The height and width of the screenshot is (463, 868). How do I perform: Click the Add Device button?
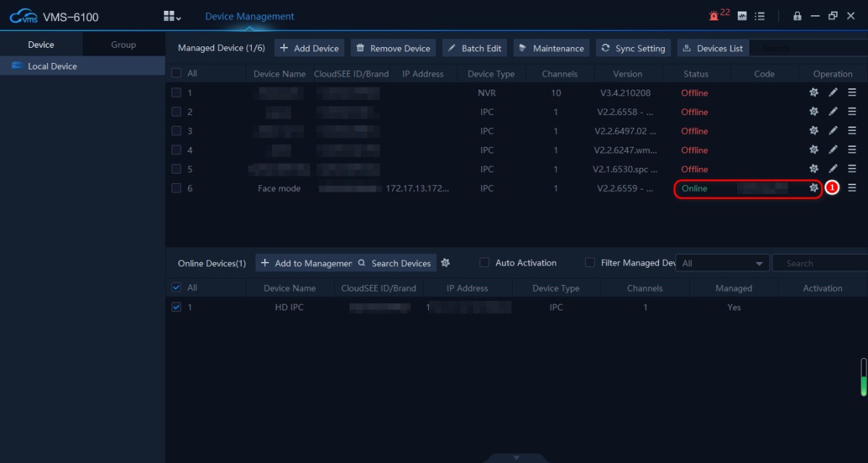tap(309, 48)
